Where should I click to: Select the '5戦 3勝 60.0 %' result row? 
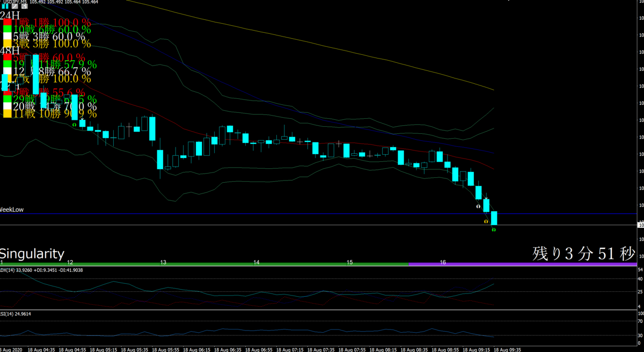click(49, 37)
